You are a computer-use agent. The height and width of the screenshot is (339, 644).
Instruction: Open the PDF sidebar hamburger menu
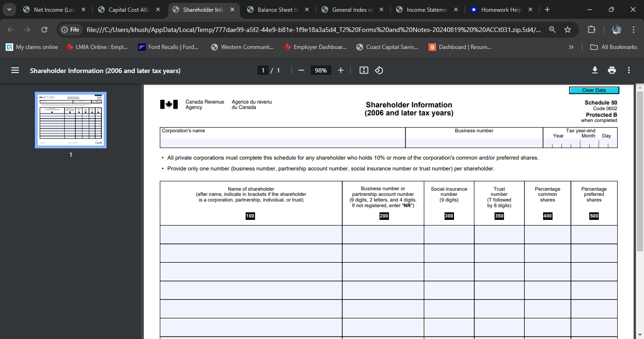click(15, 70)
